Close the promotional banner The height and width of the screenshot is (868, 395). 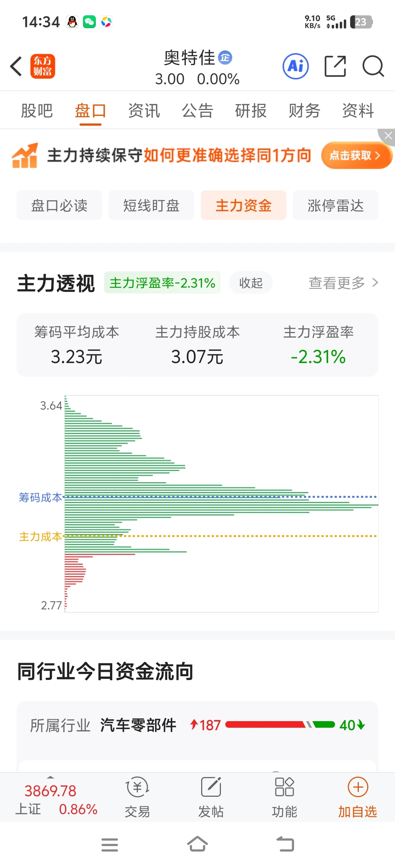coord(388,136)
